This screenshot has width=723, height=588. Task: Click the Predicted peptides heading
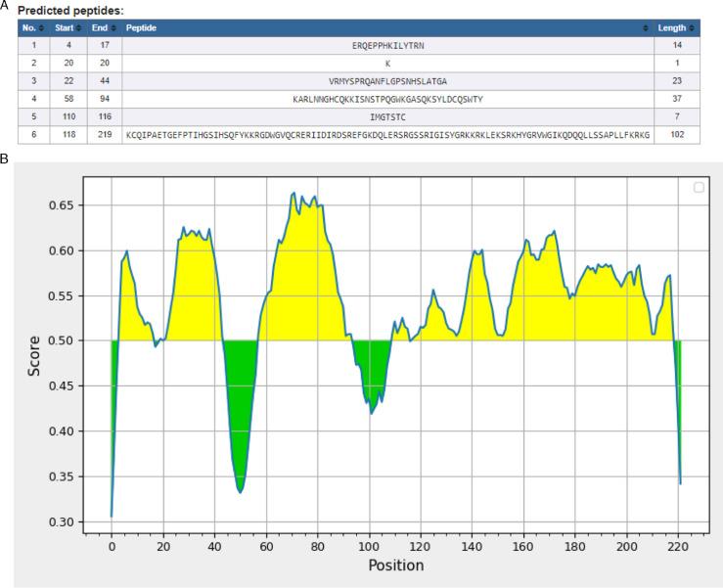click(67, 9)
